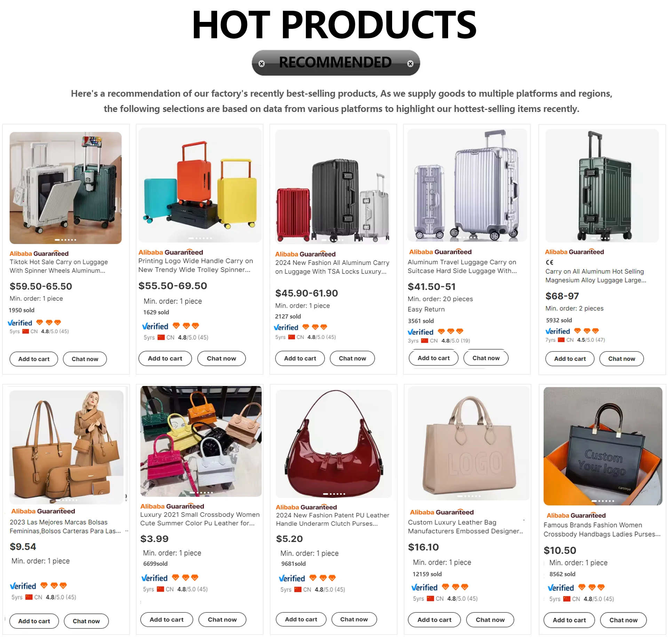Click the left screw icon on RECOMMENDED banner

coord(262,64)
